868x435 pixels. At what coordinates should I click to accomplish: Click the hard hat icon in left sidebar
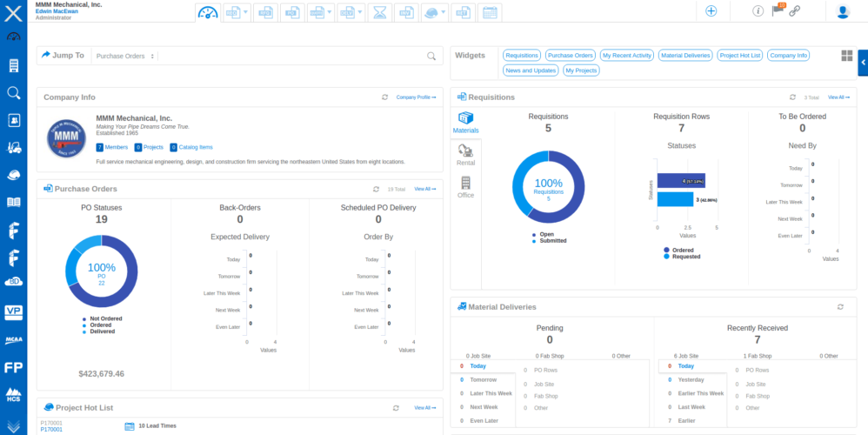[x=13, y=175]
